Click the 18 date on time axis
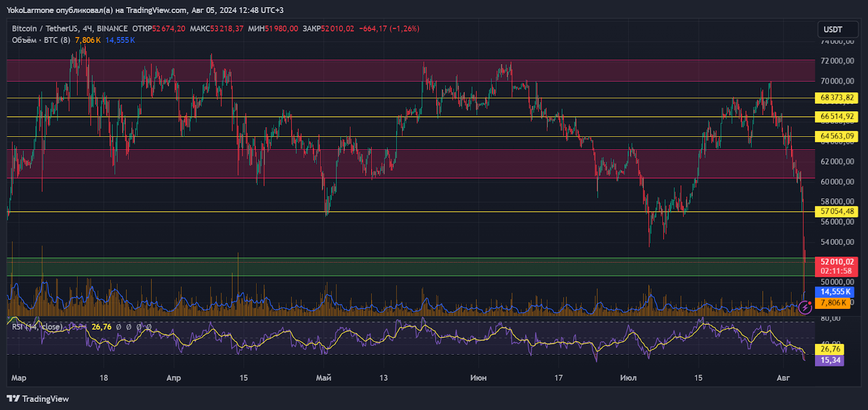868x410 pixels. click(104, 378)
